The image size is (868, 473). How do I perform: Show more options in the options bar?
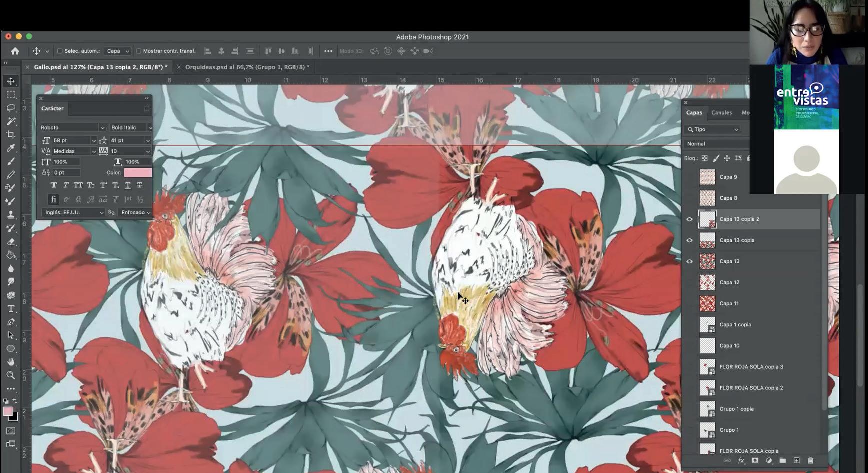click(x=328, y=51)
